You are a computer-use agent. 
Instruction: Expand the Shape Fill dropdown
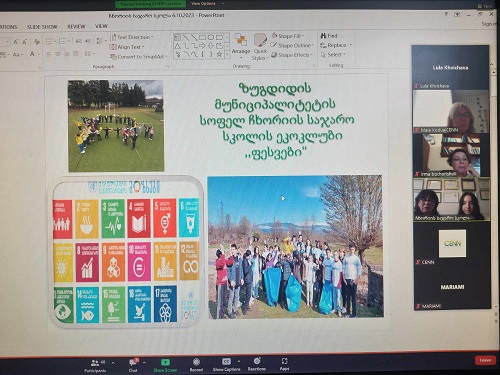click(288, 36)
